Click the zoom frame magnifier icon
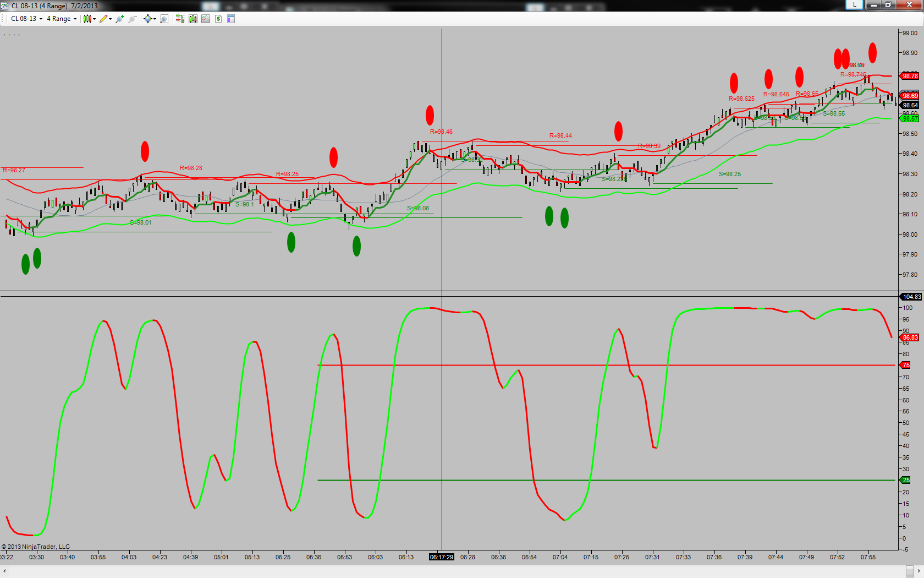 164,19
